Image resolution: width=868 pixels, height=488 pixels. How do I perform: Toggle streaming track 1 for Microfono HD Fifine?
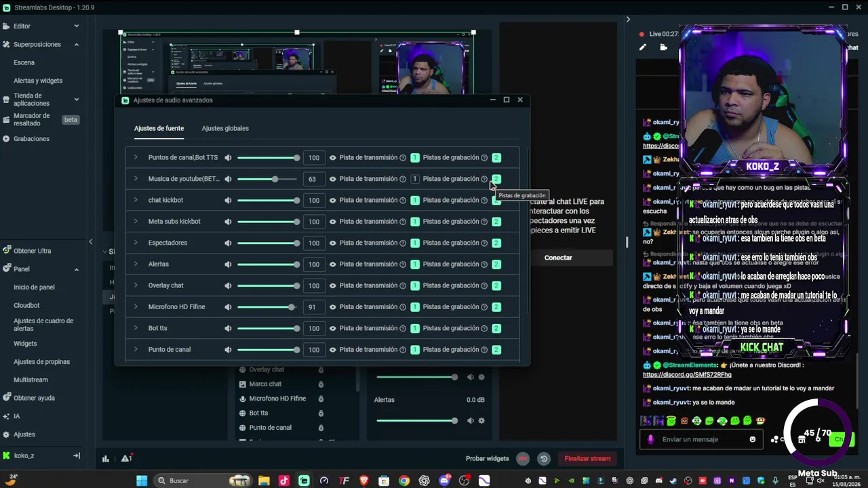(415, 307)
